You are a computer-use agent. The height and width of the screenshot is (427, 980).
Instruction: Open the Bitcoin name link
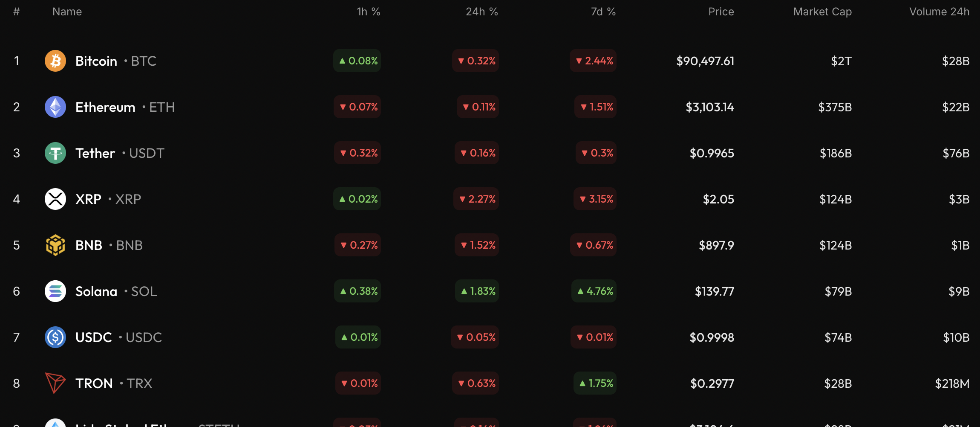(96, 61)
